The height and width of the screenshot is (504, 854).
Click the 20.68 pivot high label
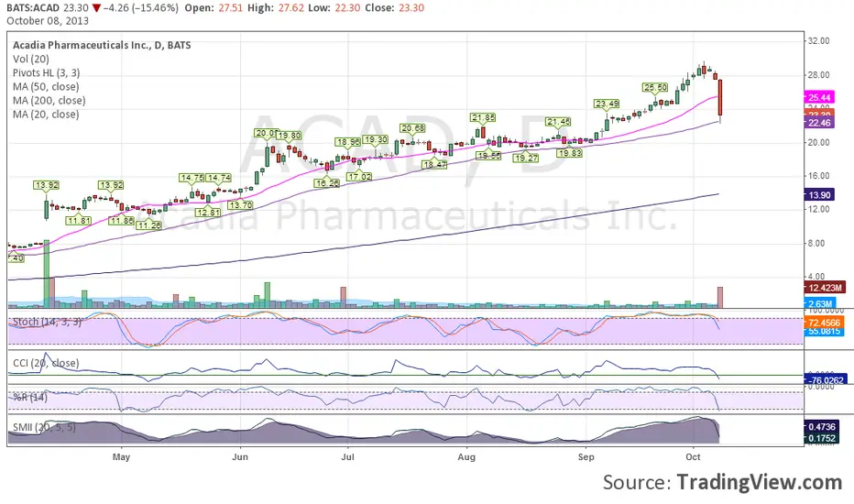[413, 128]
